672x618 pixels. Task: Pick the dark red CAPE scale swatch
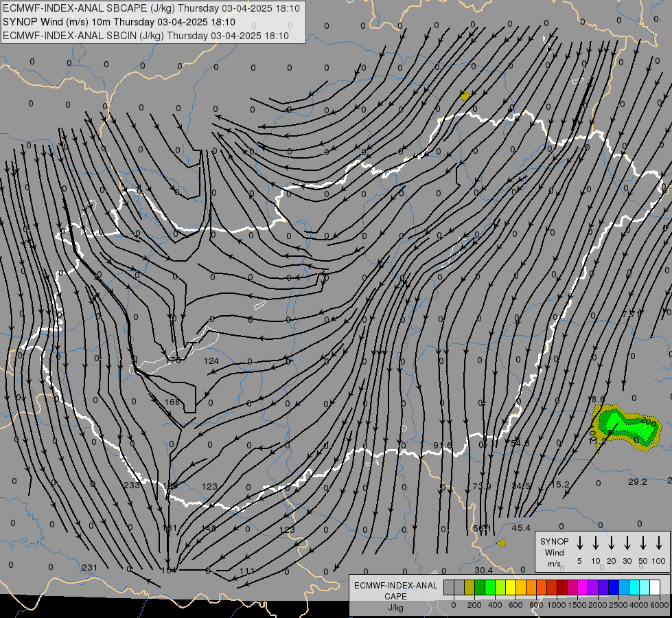click(562, 588)
